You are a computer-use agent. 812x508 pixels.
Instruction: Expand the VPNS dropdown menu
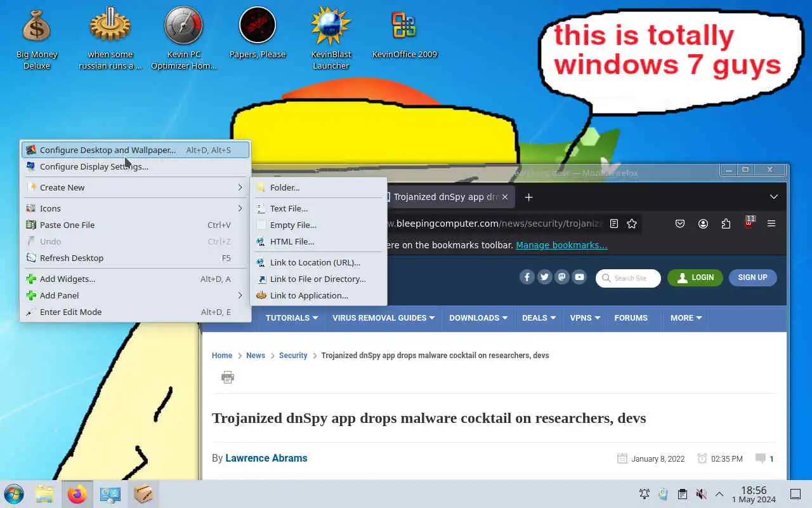click(x=585, y=317)
